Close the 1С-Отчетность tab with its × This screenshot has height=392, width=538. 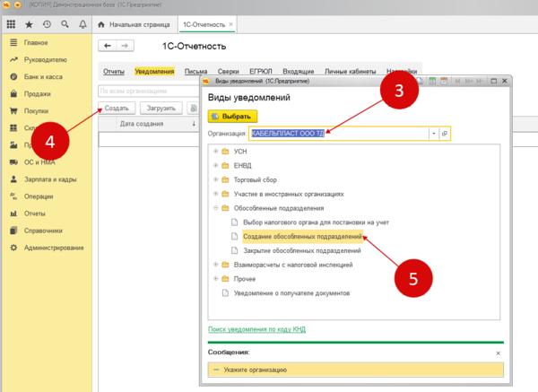click(x=231, y=24)
